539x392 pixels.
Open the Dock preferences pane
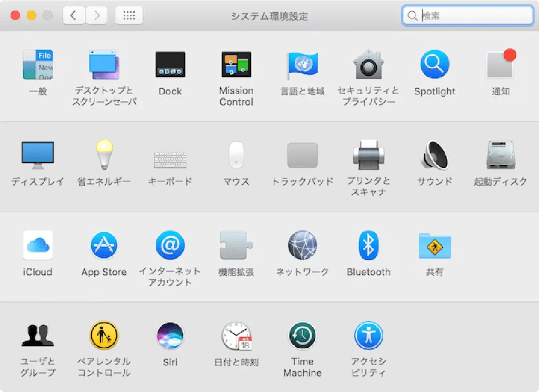170,65
